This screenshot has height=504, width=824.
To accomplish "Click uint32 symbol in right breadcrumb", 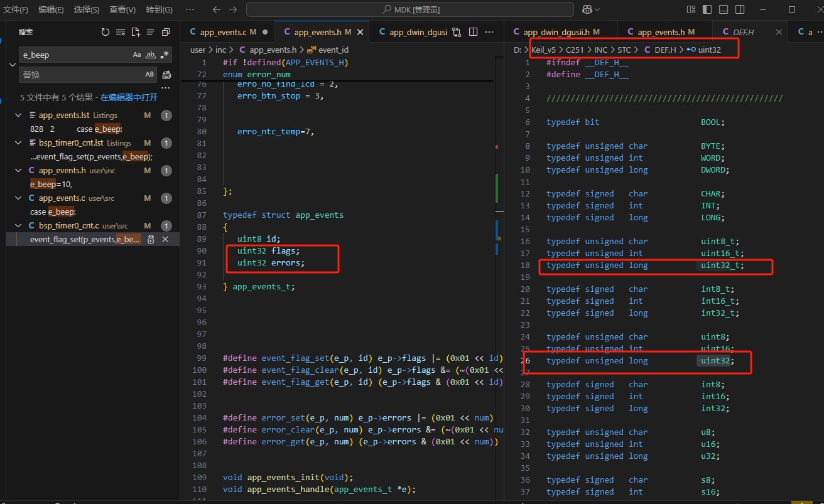I will click(x=708, y=49).
